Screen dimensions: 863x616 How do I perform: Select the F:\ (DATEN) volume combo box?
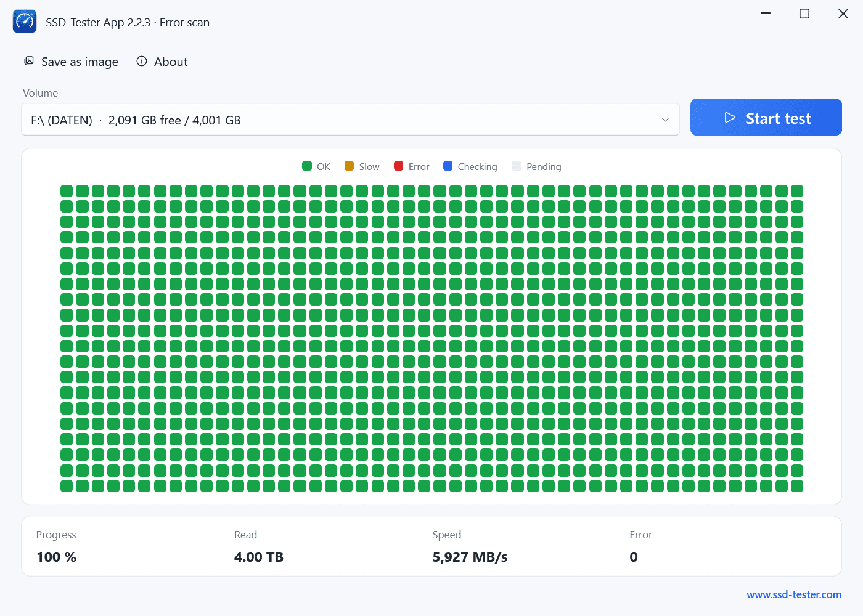pos(351,120)
